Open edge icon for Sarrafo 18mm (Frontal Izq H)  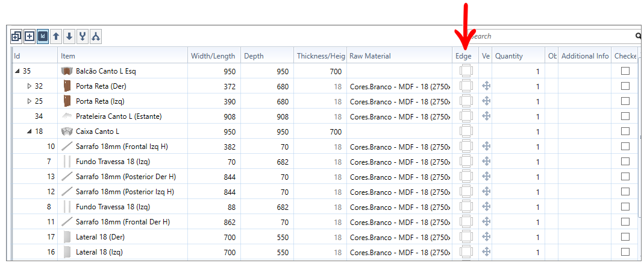tap(466, 147)
